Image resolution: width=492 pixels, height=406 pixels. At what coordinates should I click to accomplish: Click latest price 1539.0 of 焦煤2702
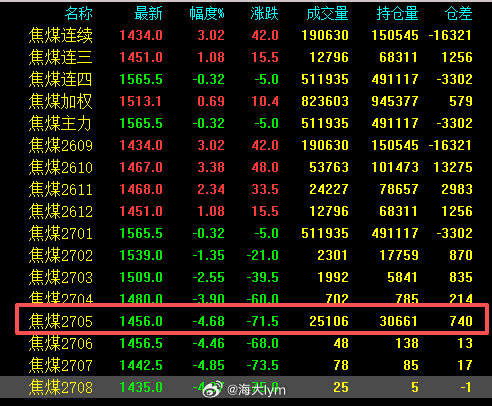click(141, 255)
